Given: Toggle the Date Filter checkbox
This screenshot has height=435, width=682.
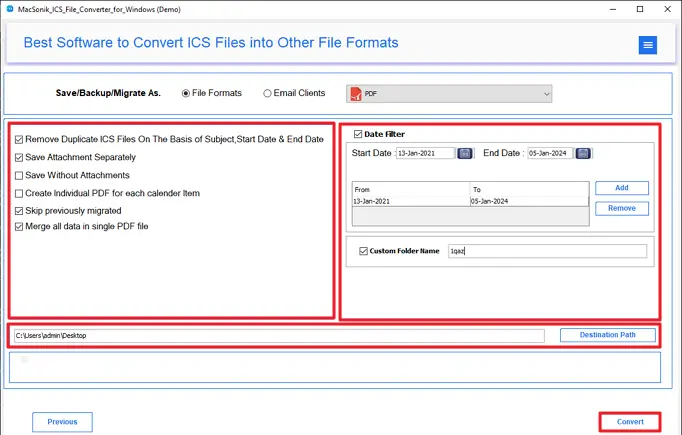Looking at the screenshot, I should [x=359, y=134].
